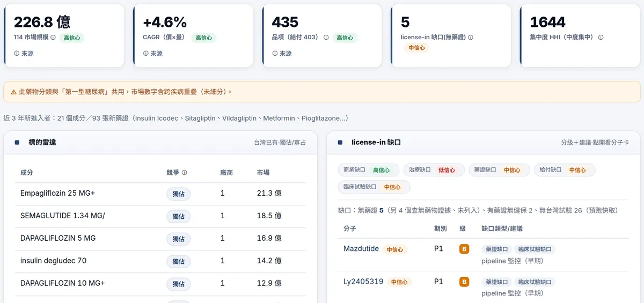Click the 廠商 column header
This screenshot has height=303, width=644.
pos(227,173)
